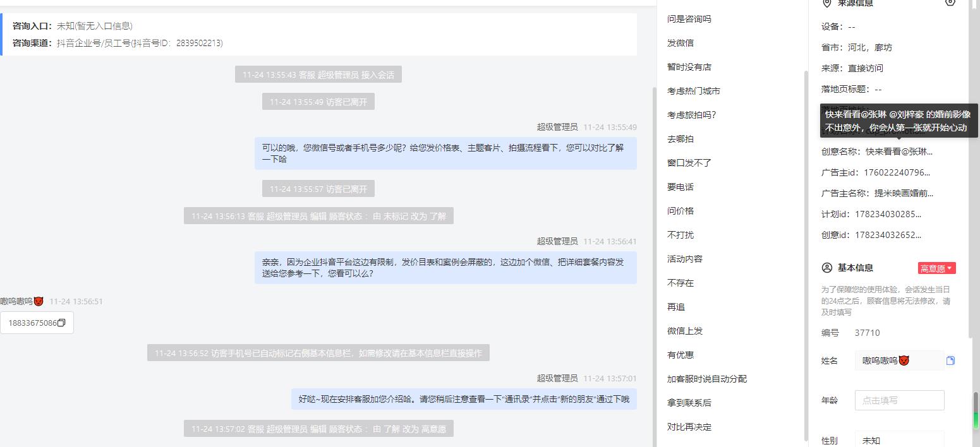Click the 13:57:02 状态改为高意愿 system note
This screenshot has width=980, height=447.
pyautogui.click(x=318, y=429)
